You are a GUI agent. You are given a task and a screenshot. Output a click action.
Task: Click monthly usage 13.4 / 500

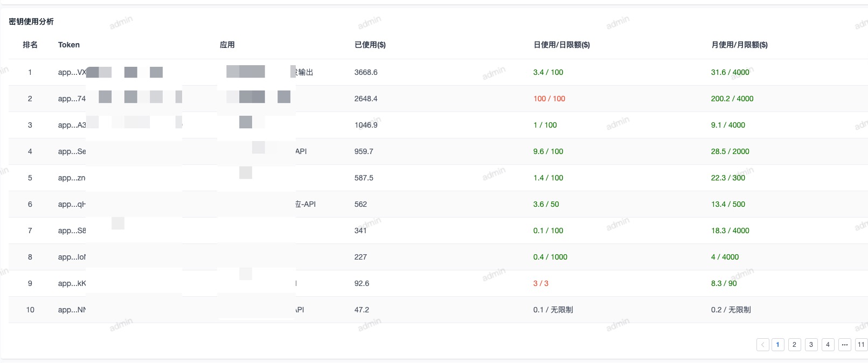(x=728, y=204)
